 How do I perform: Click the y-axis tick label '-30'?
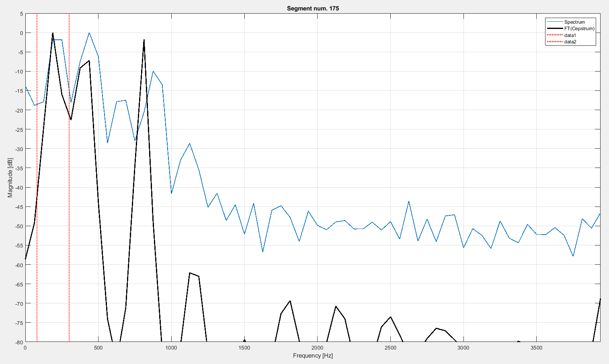19,149
